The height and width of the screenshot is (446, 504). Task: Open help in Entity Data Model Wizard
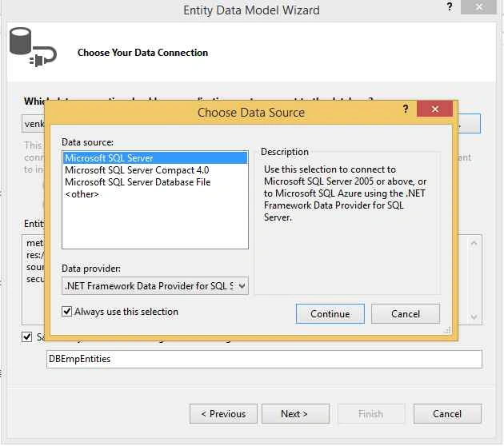tap(450, 6)
